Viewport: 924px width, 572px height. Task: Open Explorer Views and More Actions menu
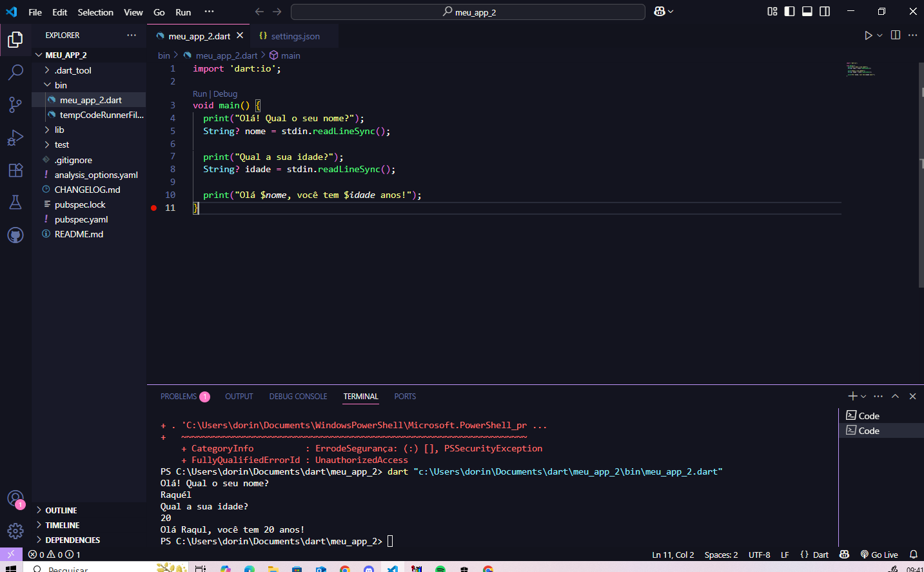132,35
